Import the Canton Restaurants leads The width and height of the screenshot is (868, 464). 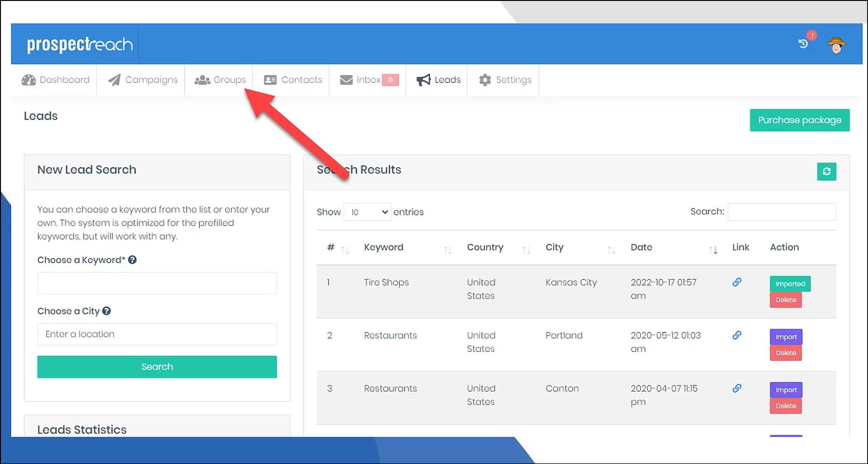[x=786, y=390]
